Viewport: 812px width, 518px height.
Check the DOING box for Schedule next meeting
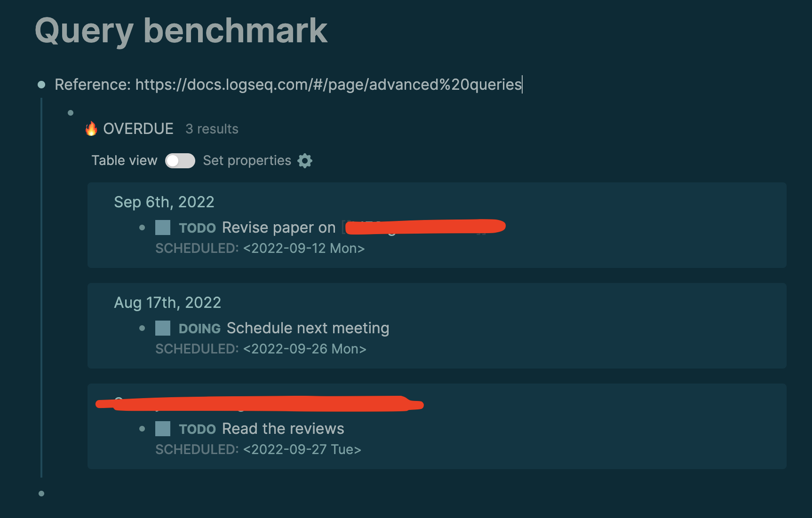point(162,328)
